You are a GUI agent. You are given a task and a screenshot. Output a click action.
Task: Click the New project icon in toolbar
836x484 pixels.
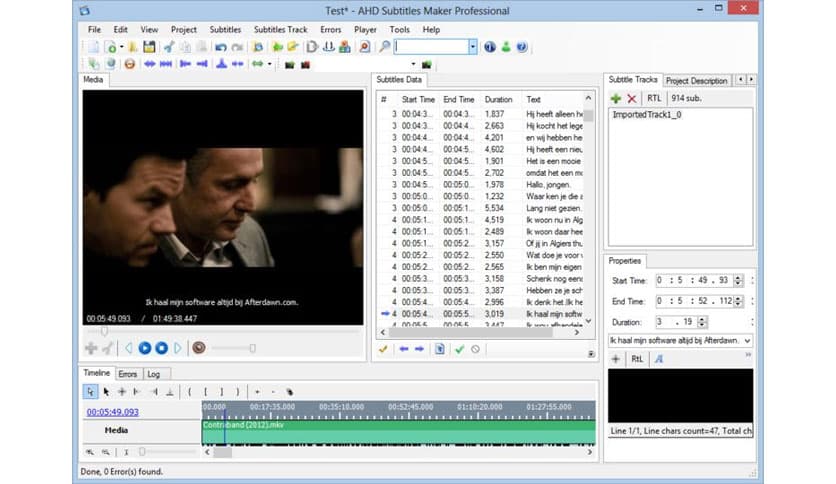click(94, 47)
